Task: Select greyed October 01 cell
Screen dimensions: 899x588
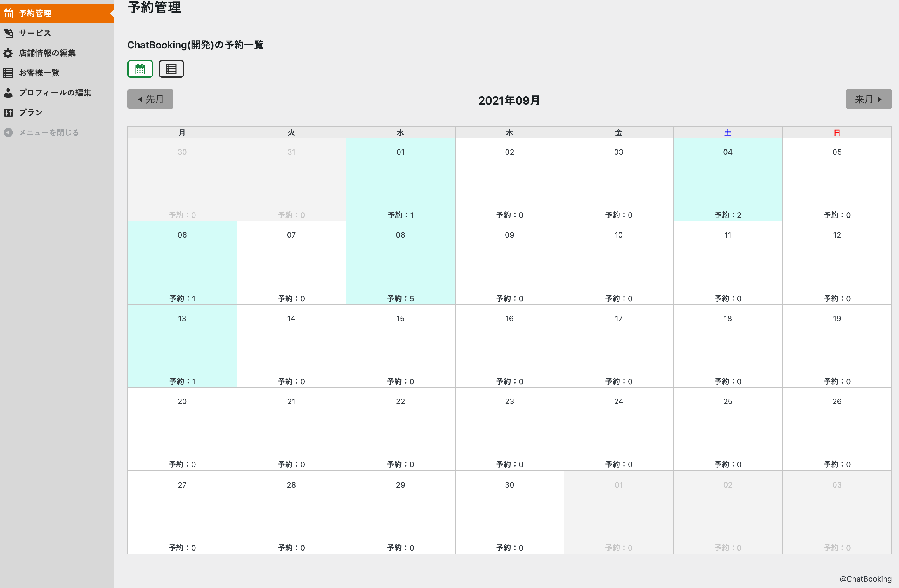Action: click(x=618, y=512)
